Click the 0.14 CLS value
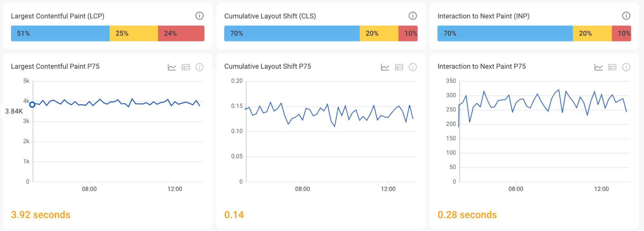644x231 pixels. 234,215
